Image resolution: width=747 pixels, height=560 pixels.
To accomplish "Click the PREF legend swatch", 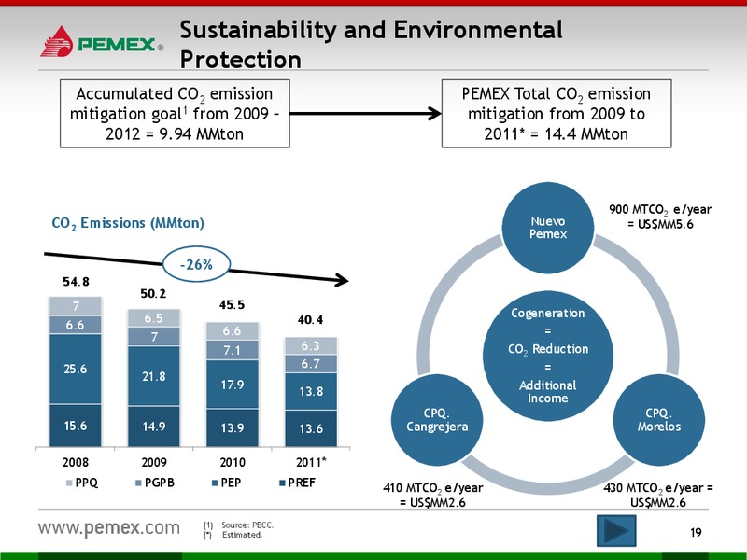I will tap(282, 483).
